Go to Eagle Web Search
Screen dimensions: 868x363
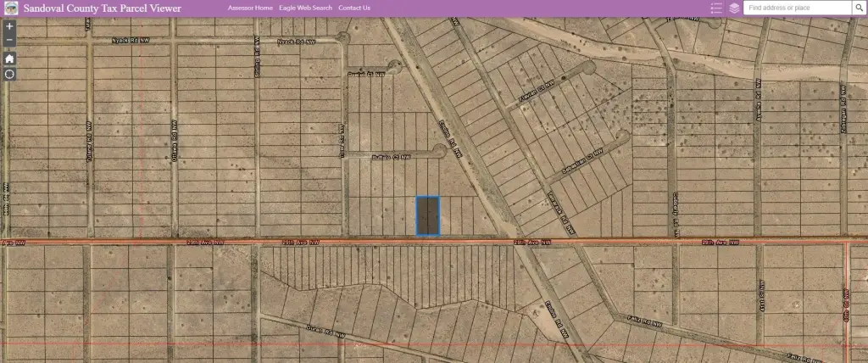click(x=305, y=8)
